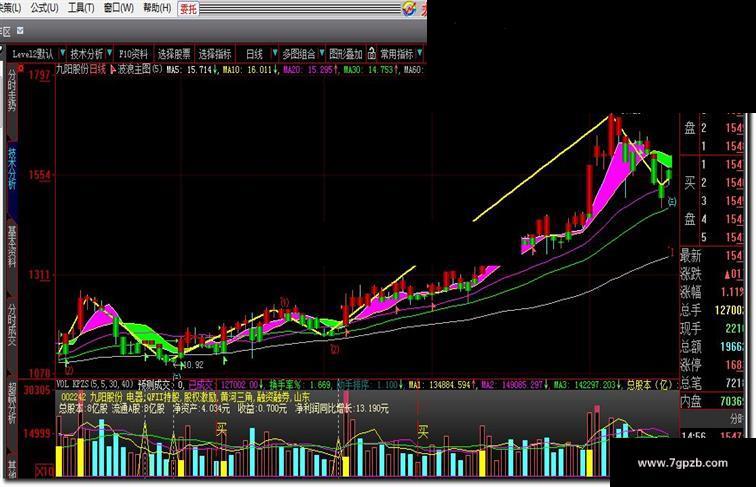This screenshot has width=756, height=487.
Task: Click the red 委托 button
Action: click(189, 8)
